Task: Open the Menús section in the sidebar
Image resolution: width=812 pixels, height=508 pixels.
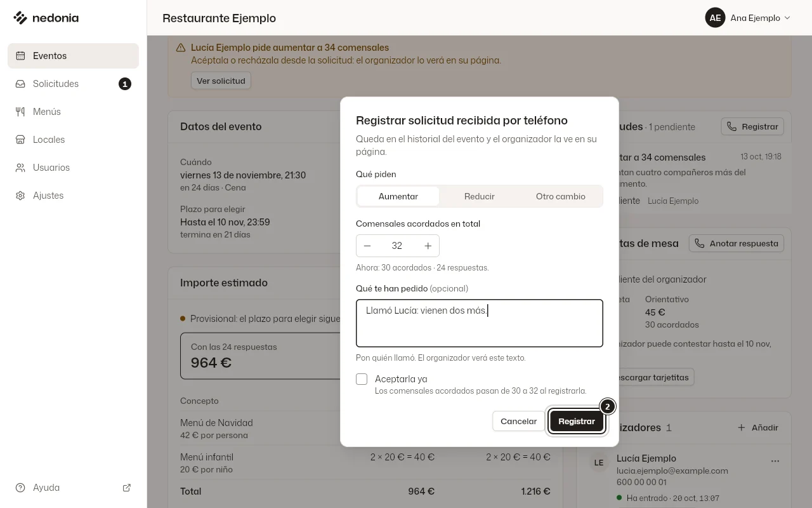Action: [x=73, y=112]
